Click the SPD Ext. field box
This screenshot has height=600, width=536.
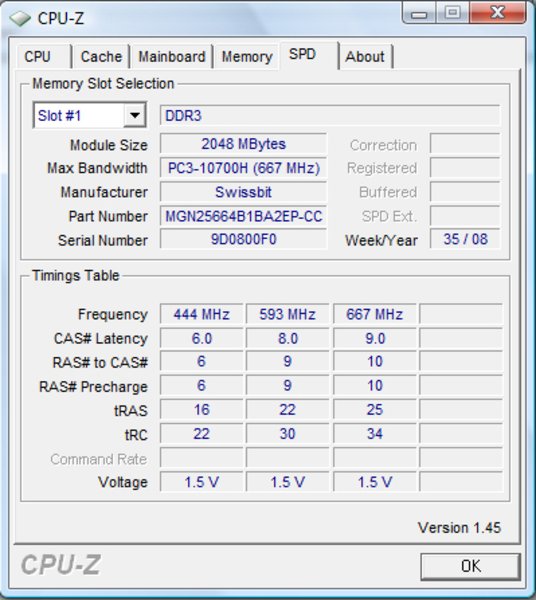pos(465,216)
